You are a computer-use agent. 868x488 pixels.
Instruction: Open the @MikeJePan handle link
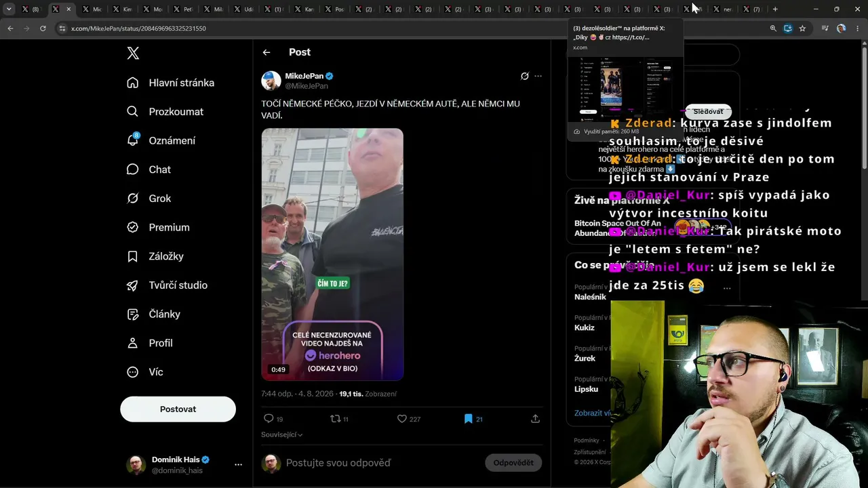(x=307, y=86)
